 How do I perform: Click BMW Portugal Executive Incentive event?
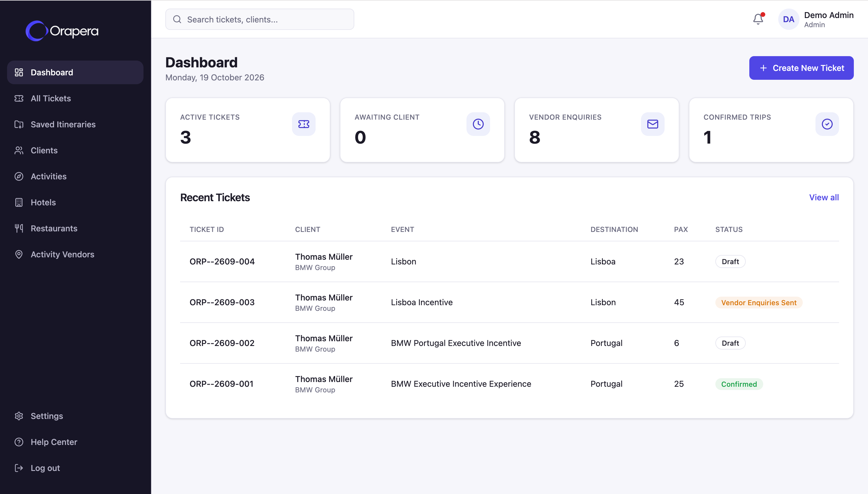(456, 343)
